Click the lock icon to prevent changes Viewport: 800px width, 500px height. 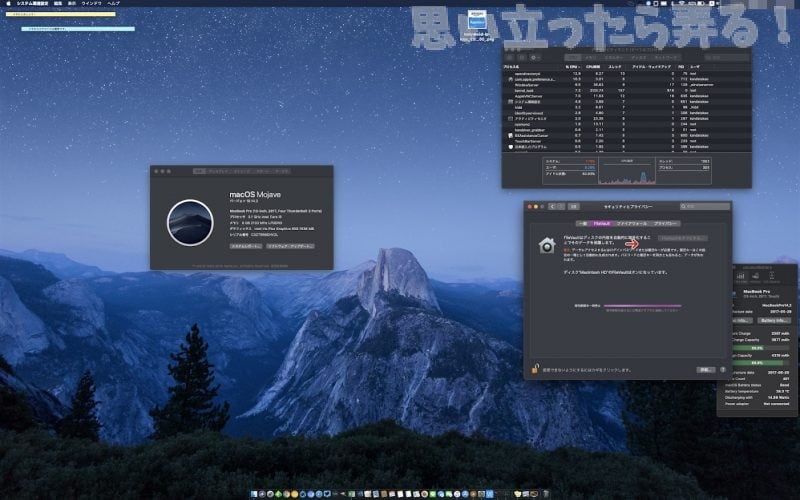click(535, 368)
